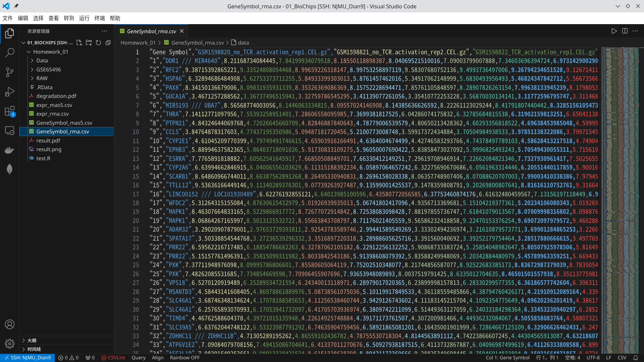Click the pin icon in title bar
This screenshot has width=644, height=362.
(16, 6)
